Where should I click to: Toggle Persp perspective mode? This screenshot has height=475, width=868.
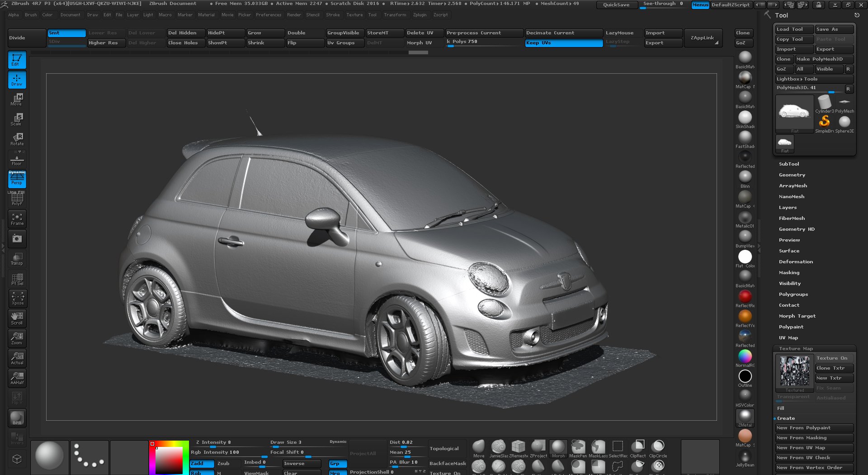pos(17,180)
